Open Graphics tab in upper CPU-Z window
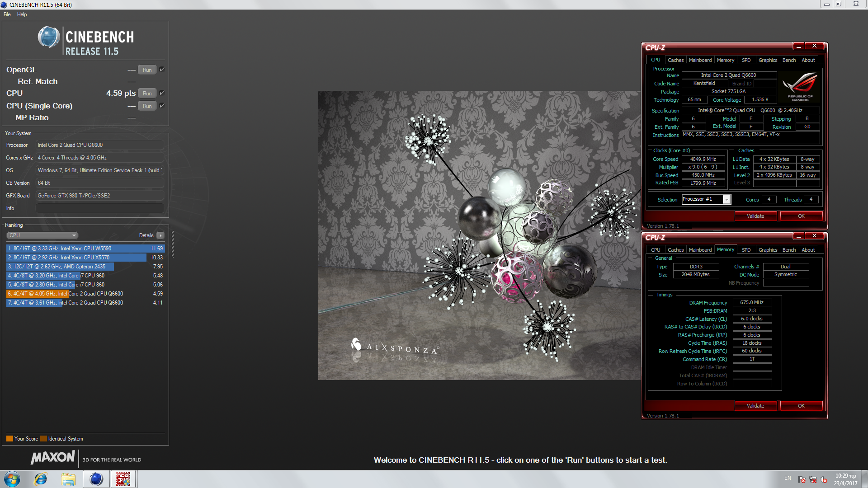This screenshot has width=868, height=488. pyautogui.click(x=768, y=60)
